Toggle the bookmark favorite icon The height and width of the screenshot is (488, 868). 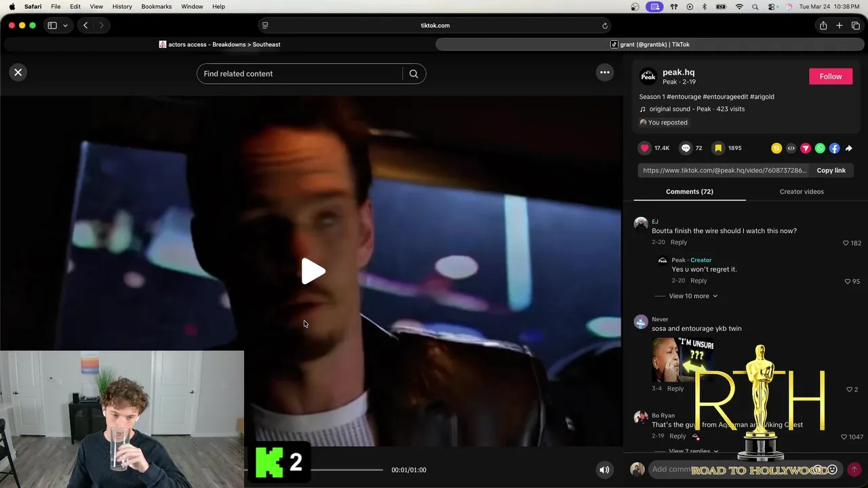point(718,148)
